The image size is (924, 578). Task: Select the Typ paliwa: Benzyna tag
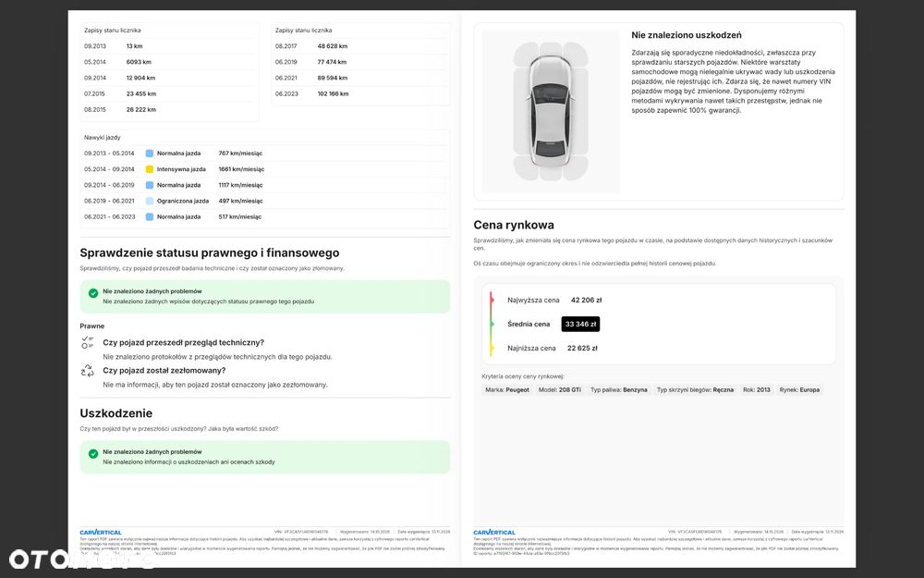pyautogui.click(x=619, y=390)
